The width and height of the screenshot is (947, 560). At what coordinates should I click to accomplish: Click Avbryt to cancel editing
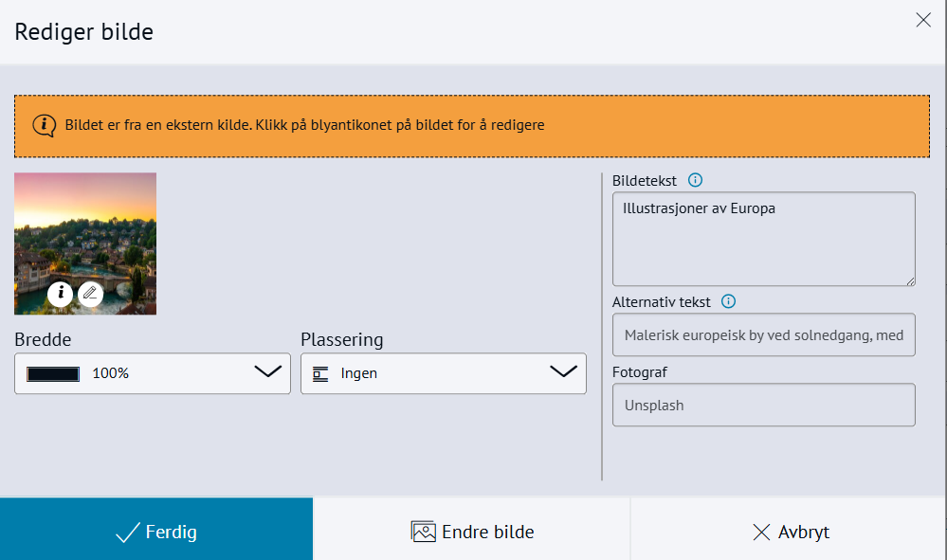point(790,532)
